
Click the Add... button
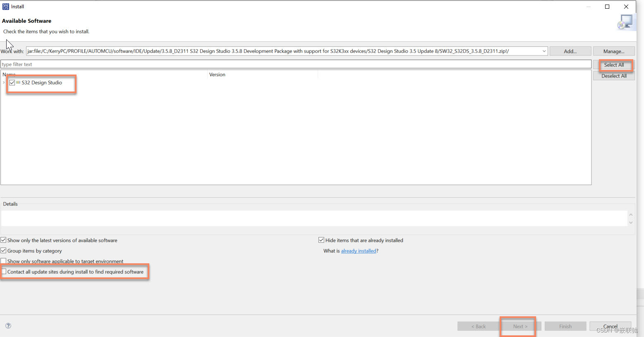570,51
